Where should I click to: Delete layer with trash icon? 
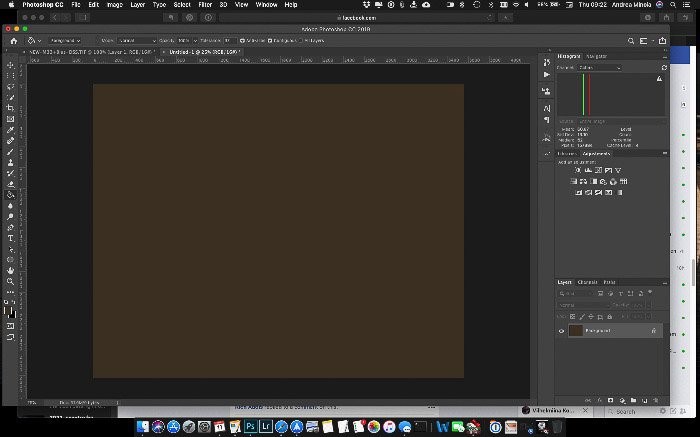tap(656, 400)
